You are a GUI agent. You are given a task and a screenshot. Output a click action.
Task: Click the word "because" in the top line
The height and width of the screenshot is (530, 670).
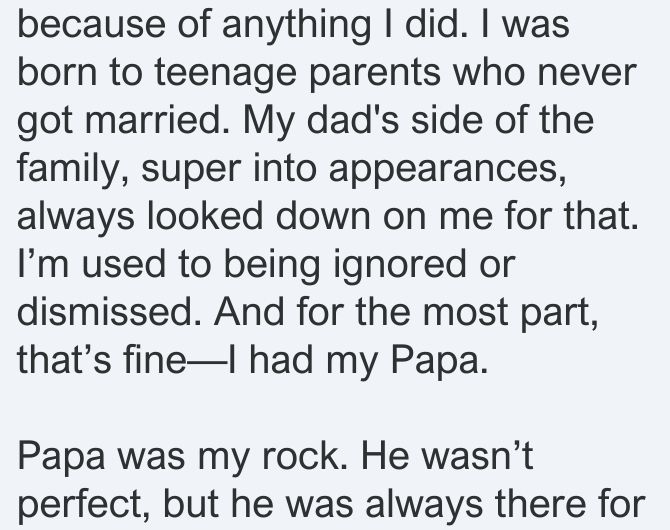pyautogui.click(x=91, y=24)
